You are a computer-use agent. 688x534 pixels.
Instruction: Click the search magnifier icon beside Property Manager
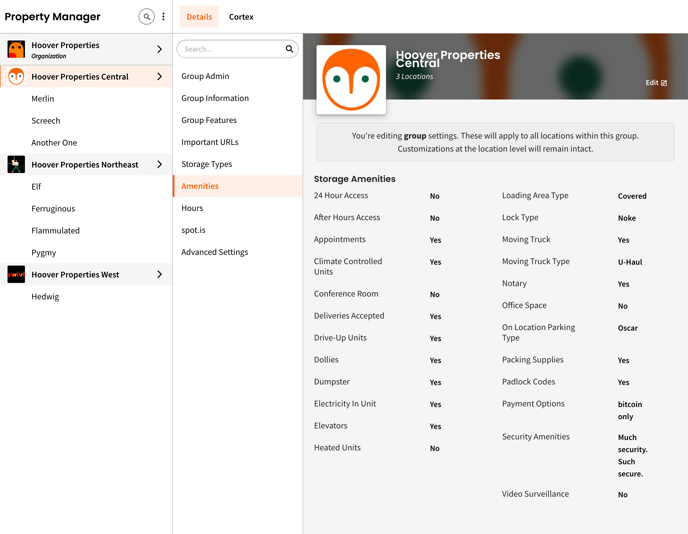tap(146, 17)
